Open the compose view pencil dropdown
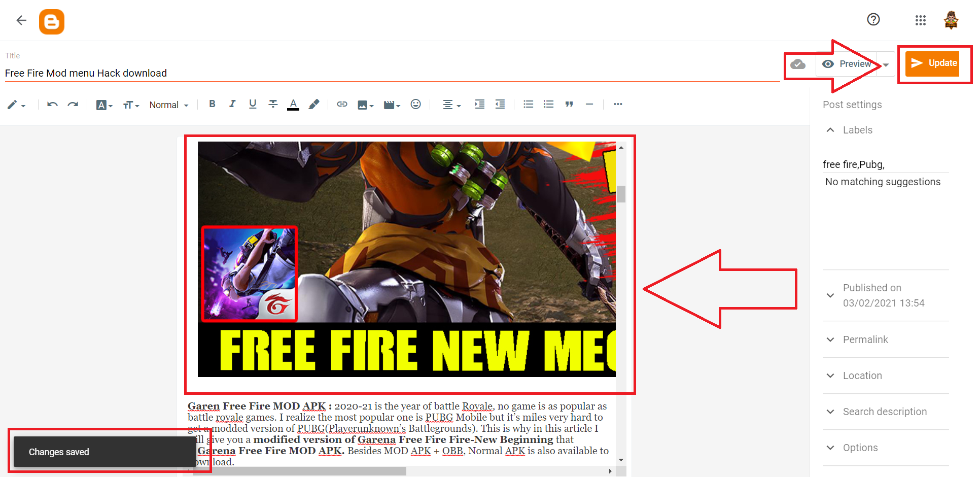Viewport: 980px width, 477px height. pos(16,105)
